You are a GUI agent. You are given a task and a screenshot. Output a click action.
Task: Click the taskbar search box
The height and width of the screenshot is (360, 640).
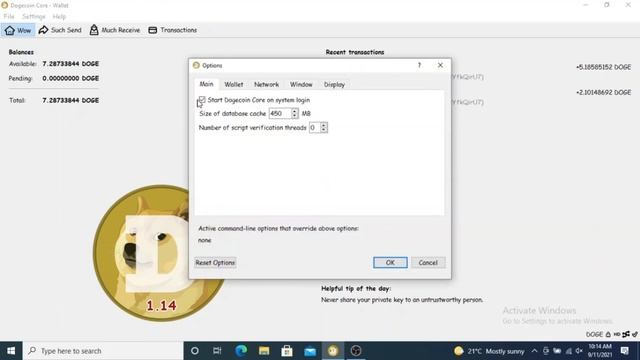coord(103,351)
